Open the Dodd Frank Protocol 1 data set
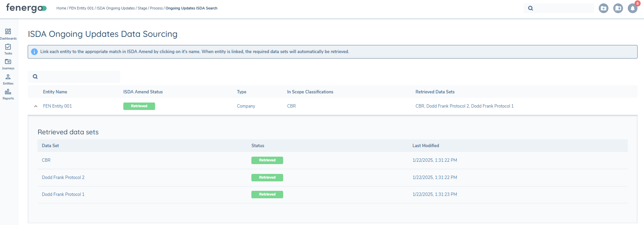 tap(63, 195)
